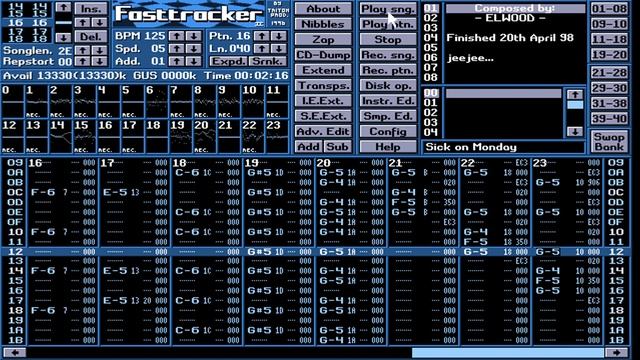Increase pattern length with Ln. up arrow
The width and height of the screenshot is (640, 360).
(x=262, y=49)
